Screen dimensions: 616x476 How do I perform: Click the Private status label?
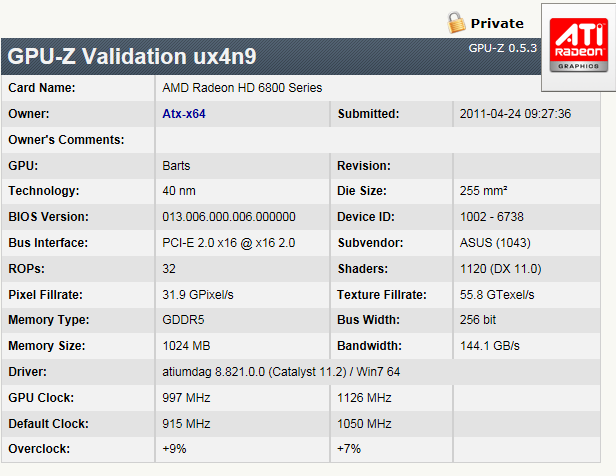click(497, 23)
